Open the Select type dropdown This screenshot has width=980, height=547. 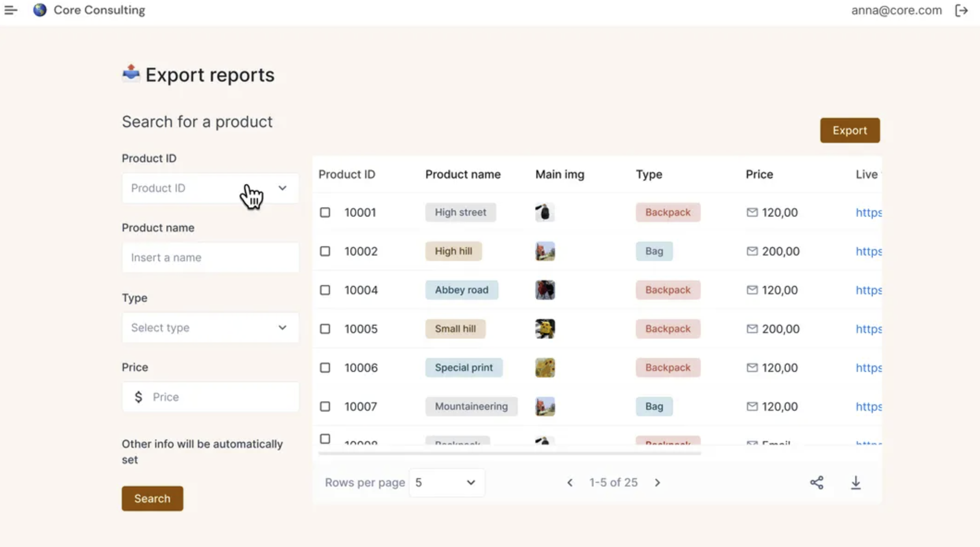[x=210, y=328]
